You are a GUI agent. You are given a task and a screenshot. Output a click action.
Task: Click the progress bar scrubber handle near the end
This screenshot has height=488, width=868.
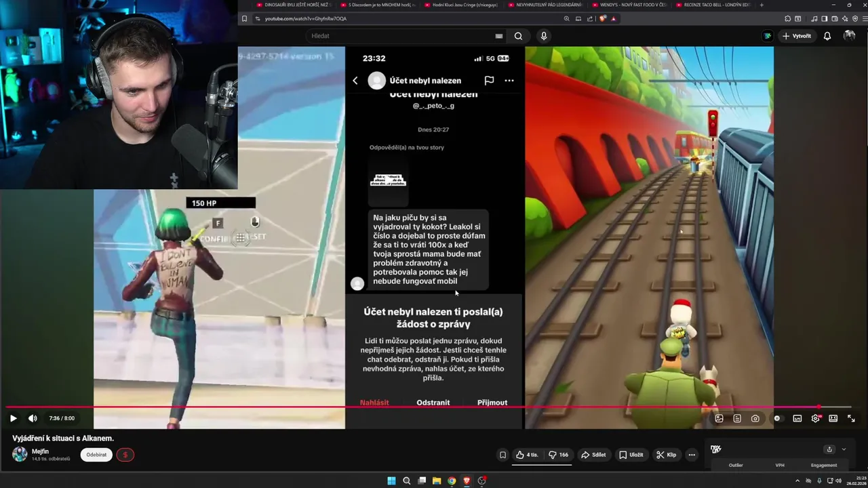818,407
